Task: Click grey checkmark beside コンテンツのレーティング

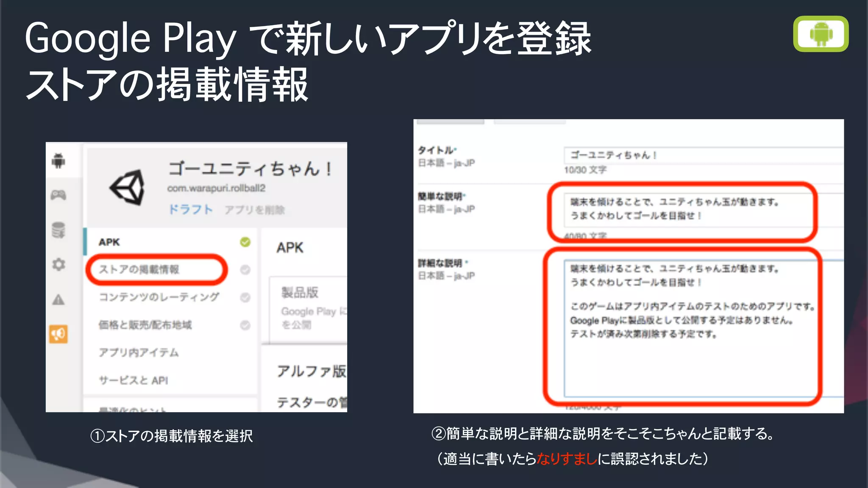Action: click(x=245, y=297)
